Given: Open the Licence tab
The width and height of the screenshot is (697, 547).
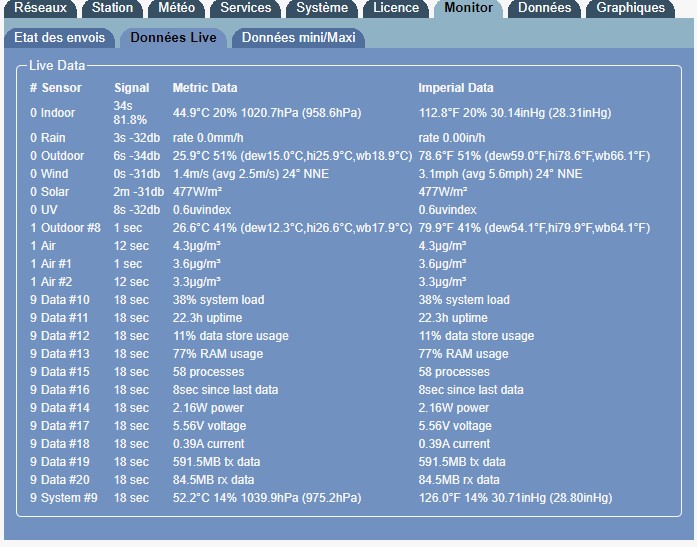Looking at the screenshot, I should tap(396, 8).
